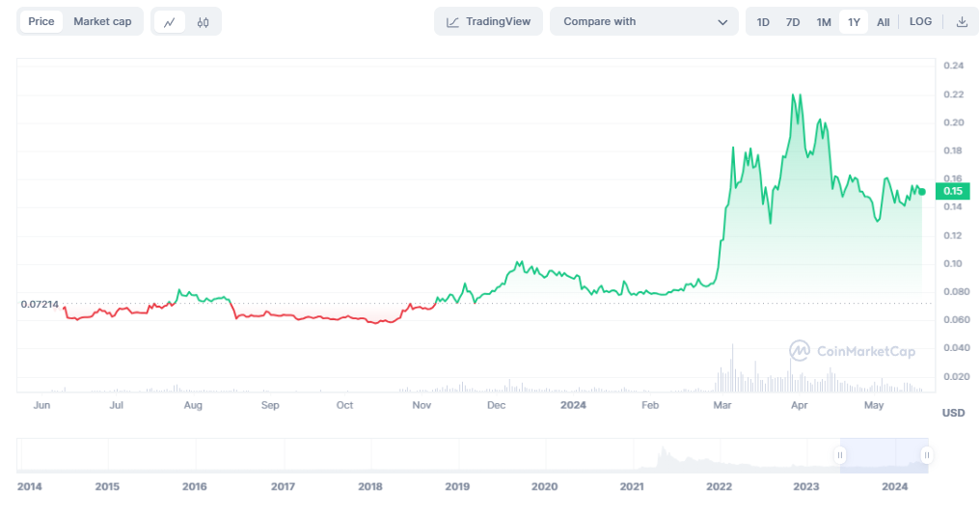Click right handle of range selector

point(926,455)
